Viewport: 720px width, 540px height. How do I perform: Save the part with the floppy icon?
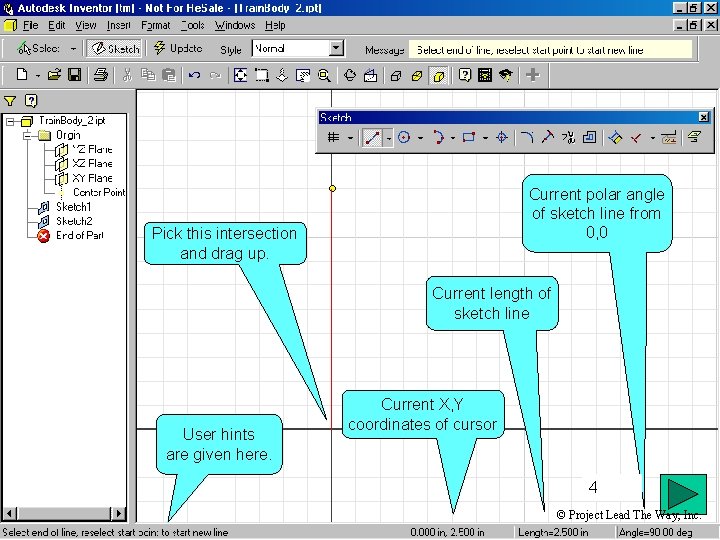click(x=74, y=74)
